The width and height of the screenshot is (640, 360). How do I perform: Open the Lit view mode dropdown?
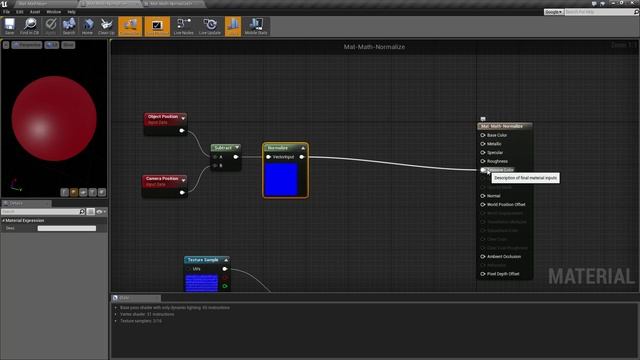(x=52, y=45)
